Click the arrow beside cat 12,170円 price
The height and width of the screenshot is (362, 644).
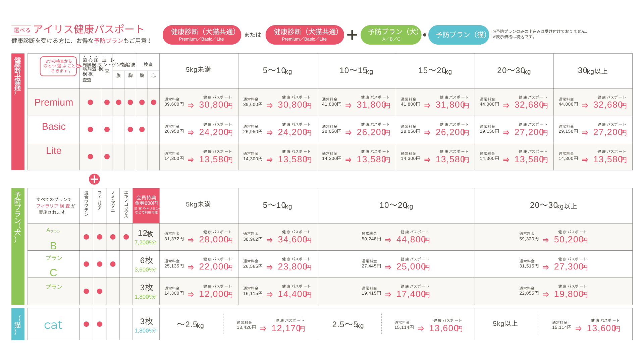click(263, 328)
